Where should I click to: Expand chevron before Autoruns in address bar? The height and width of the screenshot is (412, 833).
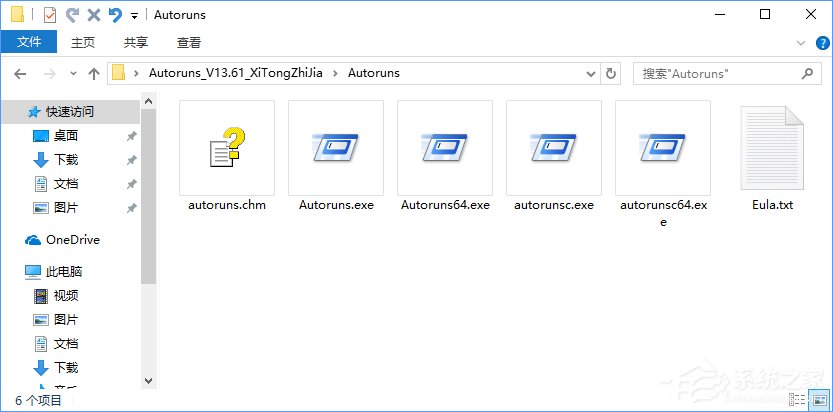point(335,73)
